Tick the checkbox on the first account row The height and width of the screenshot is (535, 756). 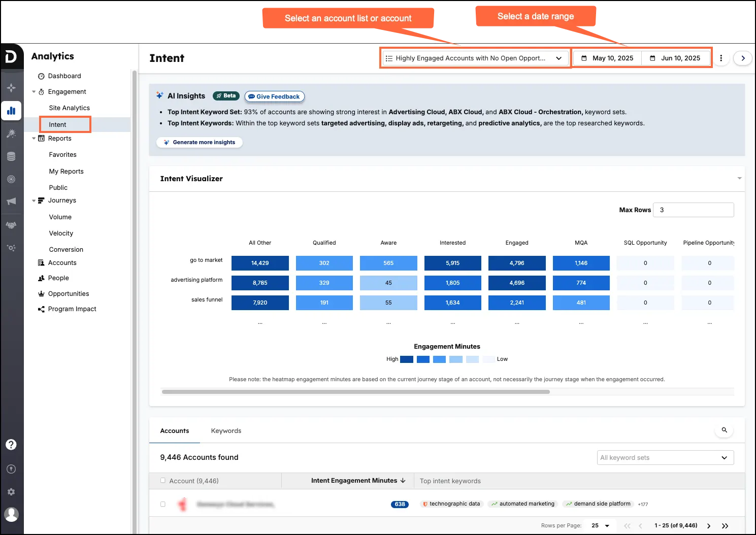[x=162, y=504]
